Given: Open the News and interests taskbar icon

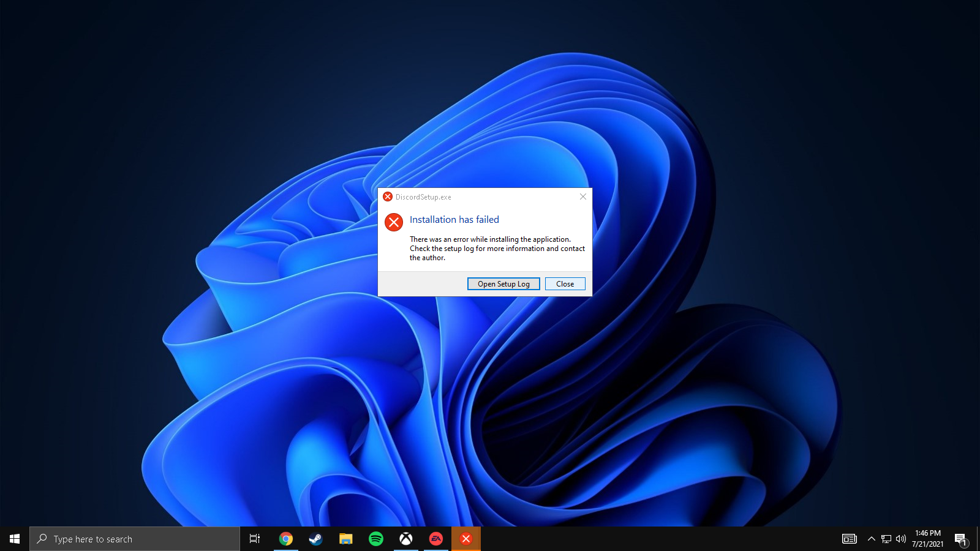Looking at the screenshot, I should [x=850, y=539].
